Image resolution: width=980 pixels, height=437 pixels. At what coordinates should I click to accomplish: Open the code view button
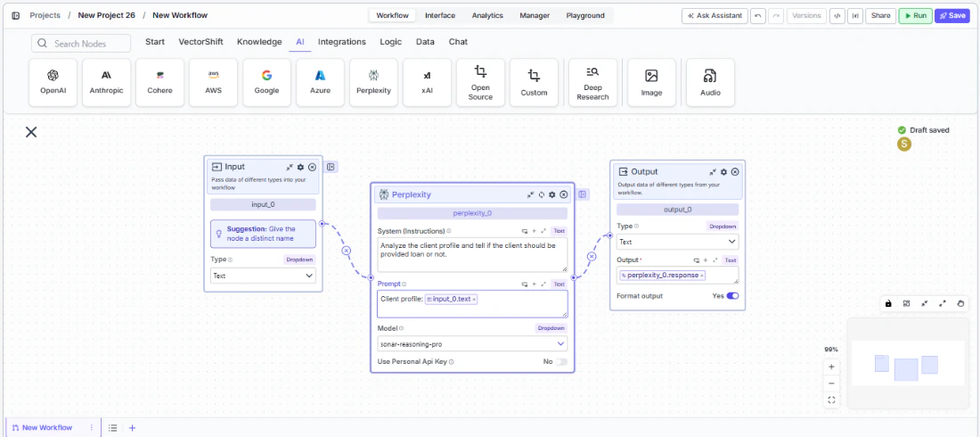(x=837, y=16)
